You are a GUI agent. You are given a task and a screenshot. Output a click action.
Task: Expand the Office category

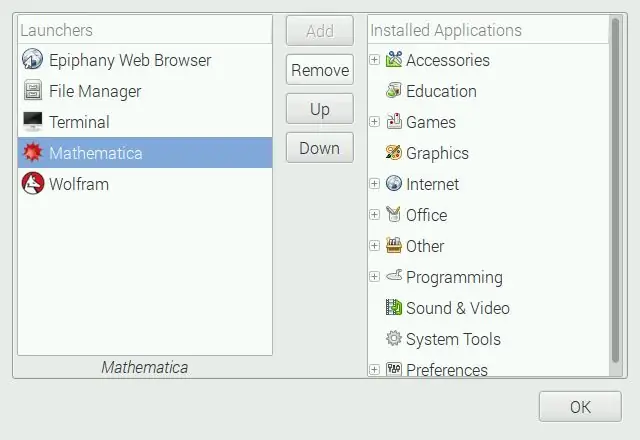click(374, 215)
